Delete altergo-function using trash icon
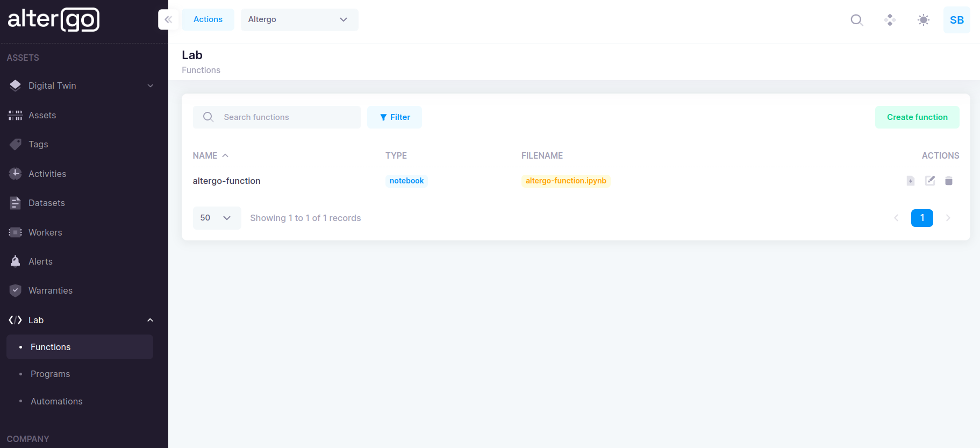Screen dimensions: 980x448 949,181
